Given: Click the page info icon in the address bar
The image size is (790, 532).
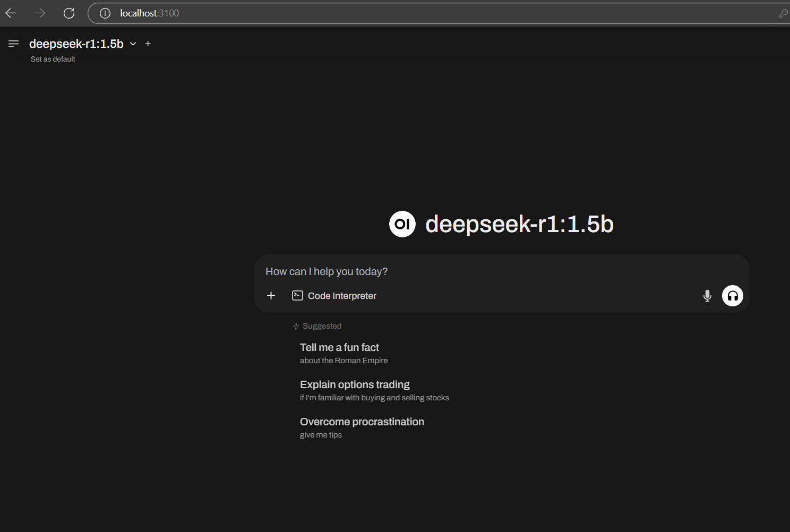Looking at the screenshot, I should pyautogui.click(x=104, y=13).
